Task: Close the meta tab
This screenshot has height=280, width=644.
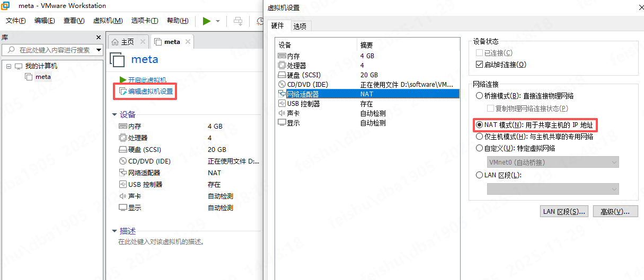Action: [187, 42]
